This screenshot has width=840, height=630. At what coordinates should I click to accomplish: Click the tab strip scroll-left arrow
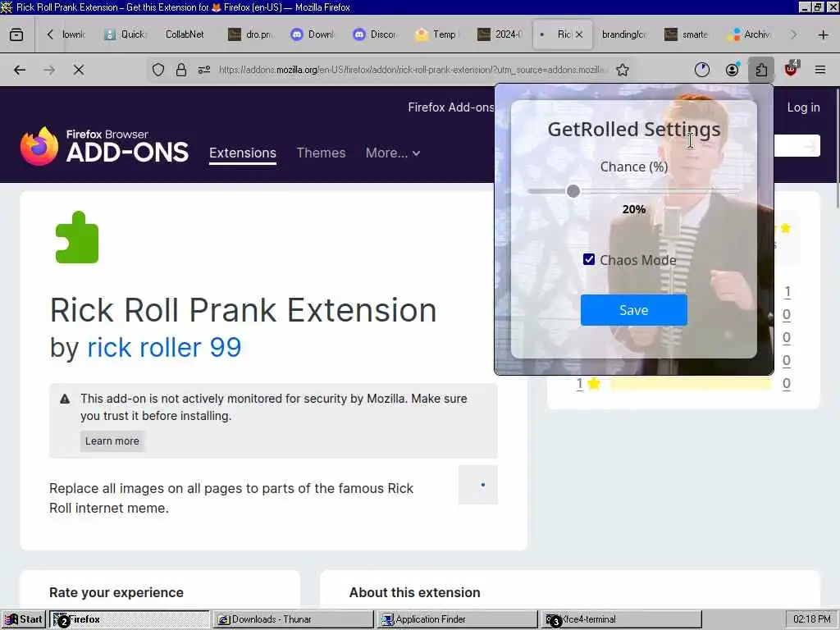pyautogui.click(x=50, y=34)
